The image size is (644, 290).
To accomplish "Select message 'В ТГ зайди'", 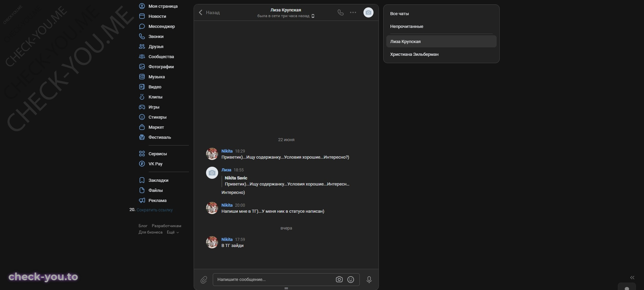I will [x=233, y=246].
